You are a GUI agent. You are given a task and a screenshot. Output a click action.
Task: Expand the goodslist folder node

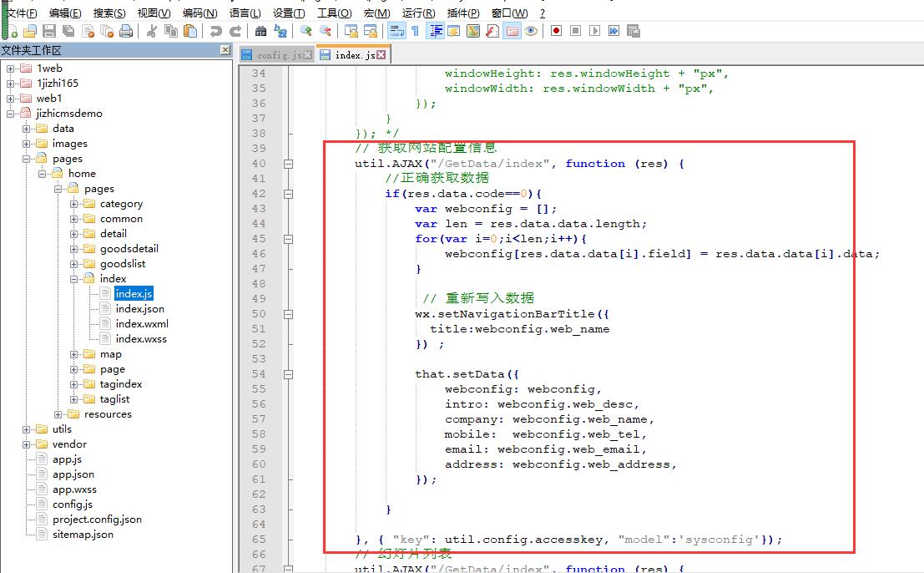pos(73,264)
